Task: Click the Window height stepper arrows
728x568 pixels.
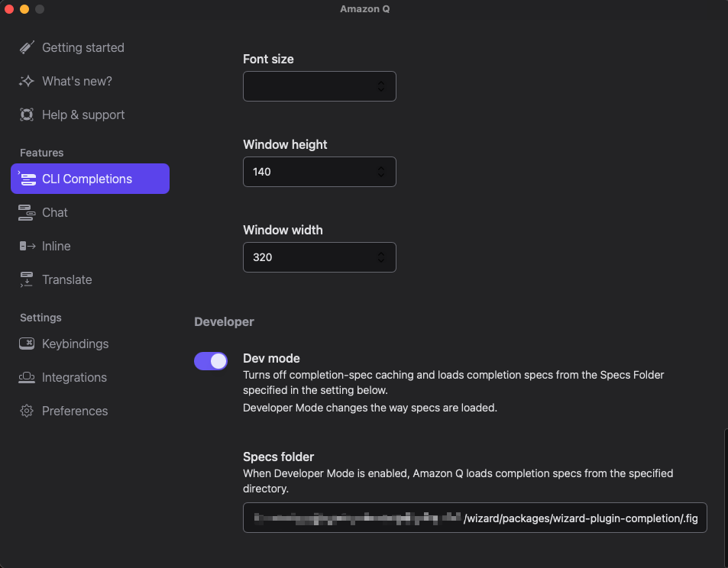Action: 380,172
